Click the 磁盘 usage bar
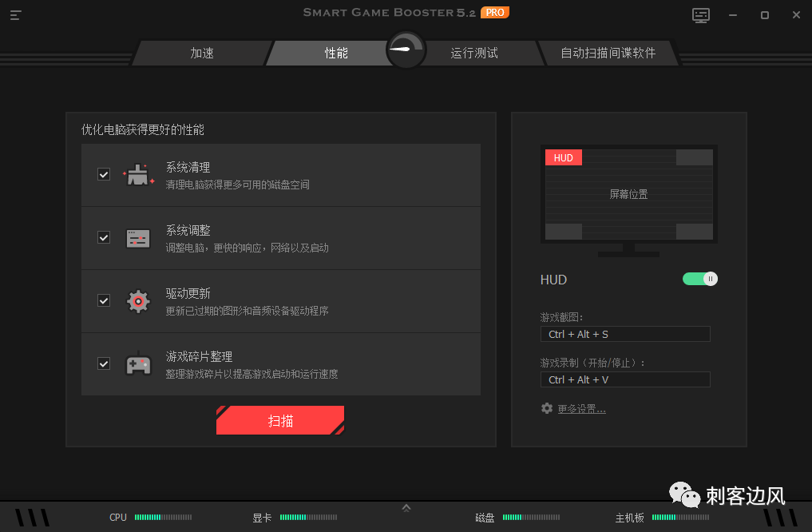The width and height of the screenshot is (812, 532). 531,517
